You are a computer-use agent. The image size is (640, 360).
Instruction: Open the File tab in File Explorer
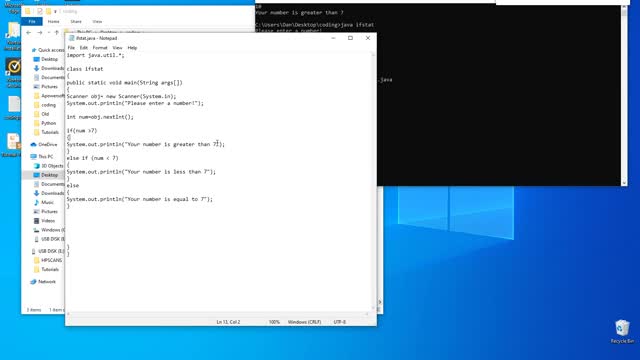pos(32,21)
